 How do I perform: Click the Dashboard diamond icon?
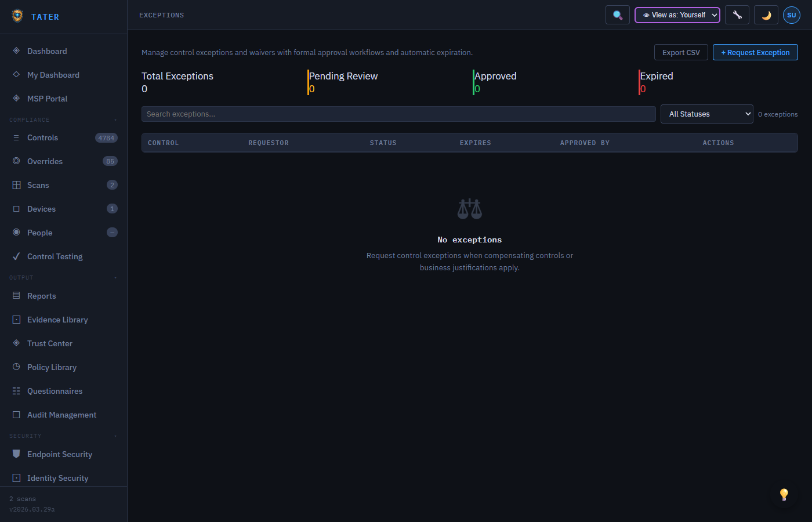click(16, 51)
